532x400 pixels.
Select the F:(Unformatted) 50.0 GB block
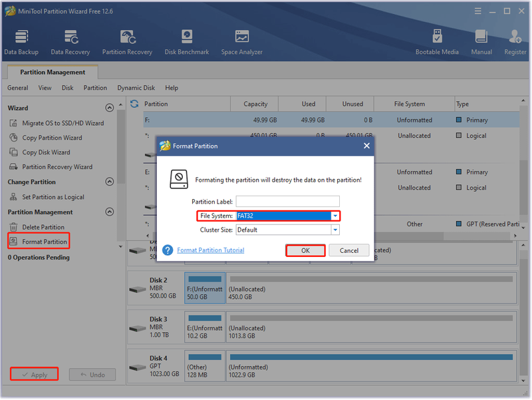click(205, 288)
